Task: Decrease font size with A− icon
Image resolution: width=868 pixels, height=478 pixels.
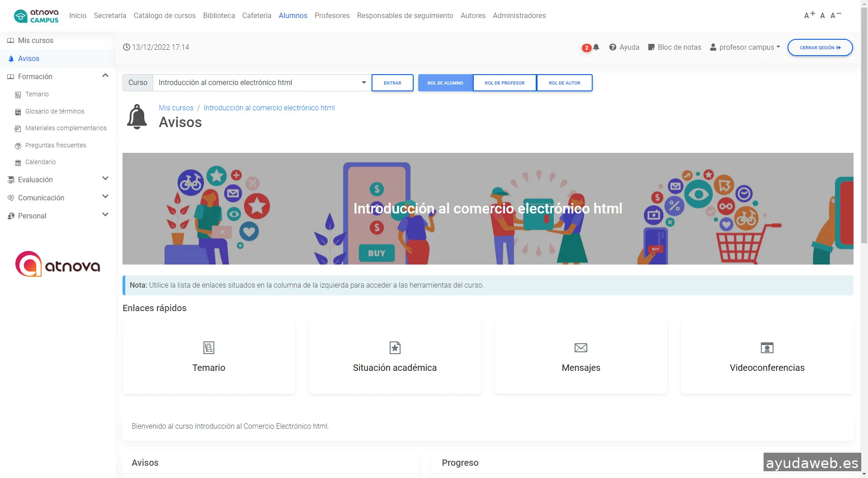Action: point(835,15)
